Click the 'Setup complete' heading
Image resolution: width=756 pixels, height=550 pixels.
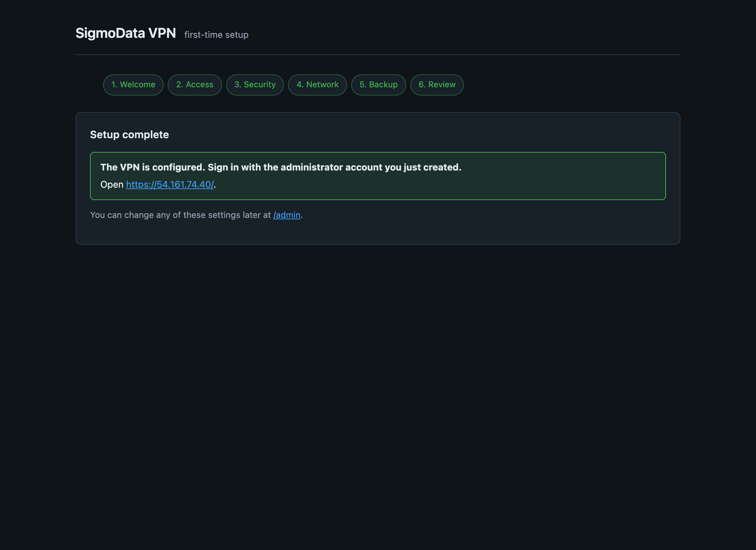130,135
